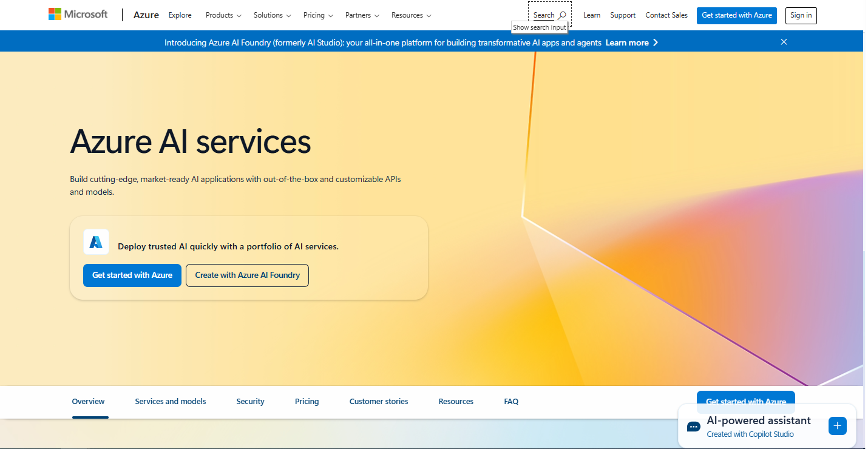Expand the Solutions dropdown menu

pos(272,15)
